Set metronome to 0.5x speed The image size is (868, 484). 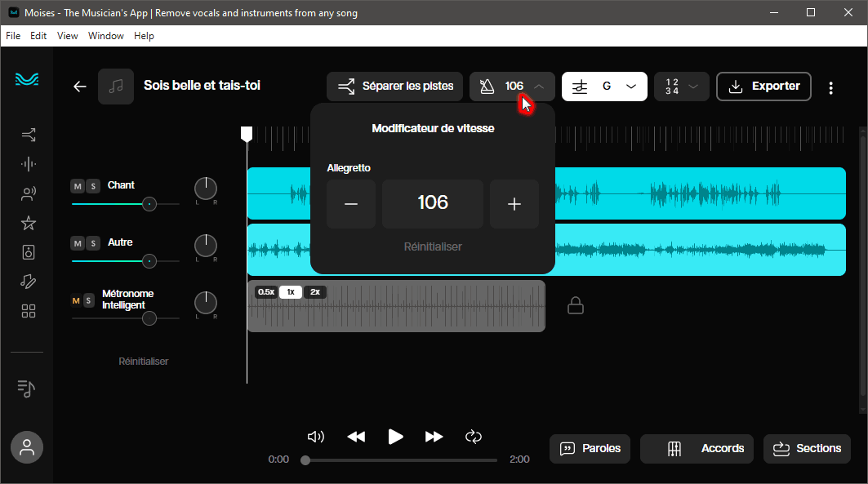pyautogui.click(x=266, y=292)
